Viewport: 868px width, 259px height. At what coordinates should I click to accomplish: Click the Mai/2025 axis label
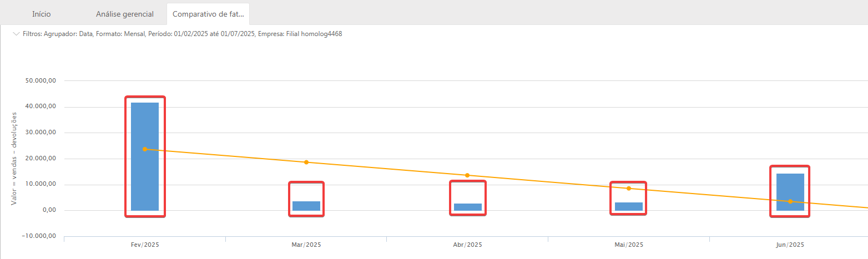629,245
